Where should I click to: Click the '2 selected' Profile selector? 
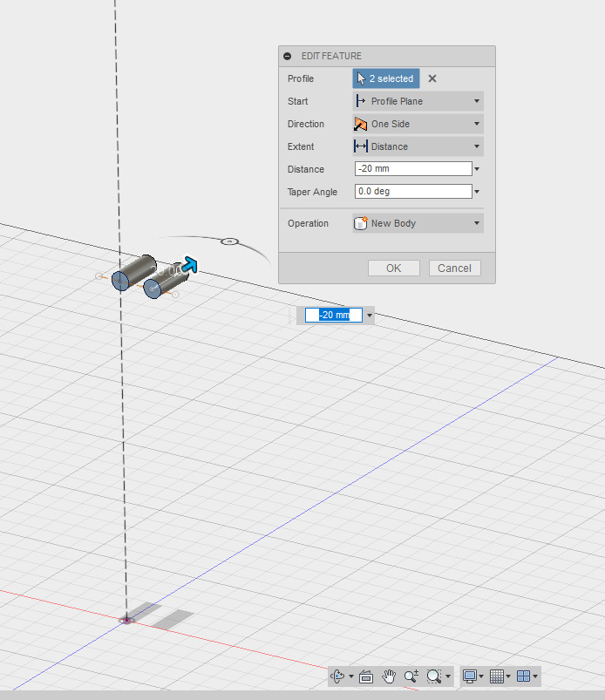[x=386, y=78]
